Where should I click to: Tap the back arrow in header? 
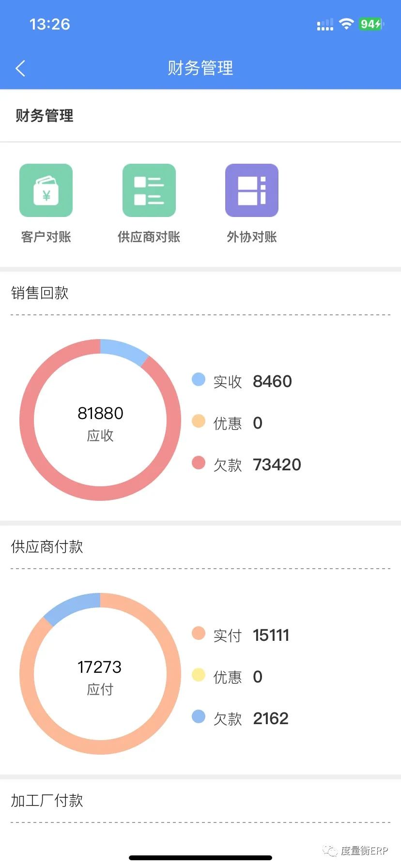coord(20,68)
